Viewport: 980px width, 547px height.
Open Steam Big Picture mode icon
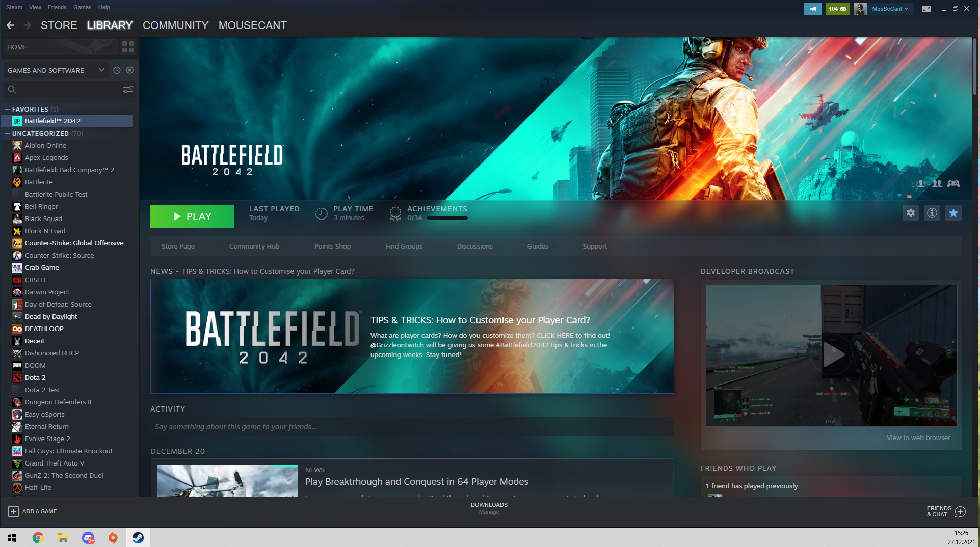(926, 9)
